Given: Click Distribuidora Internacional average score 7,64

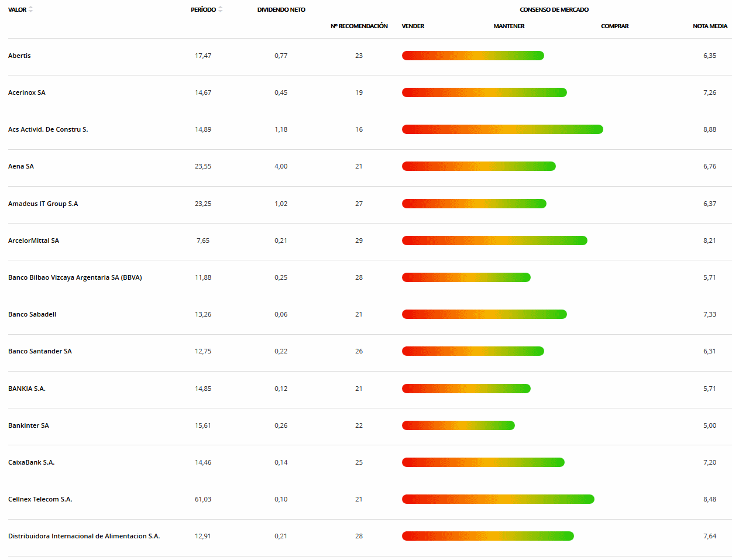Looking at the screenshot, I should (710, 536).
